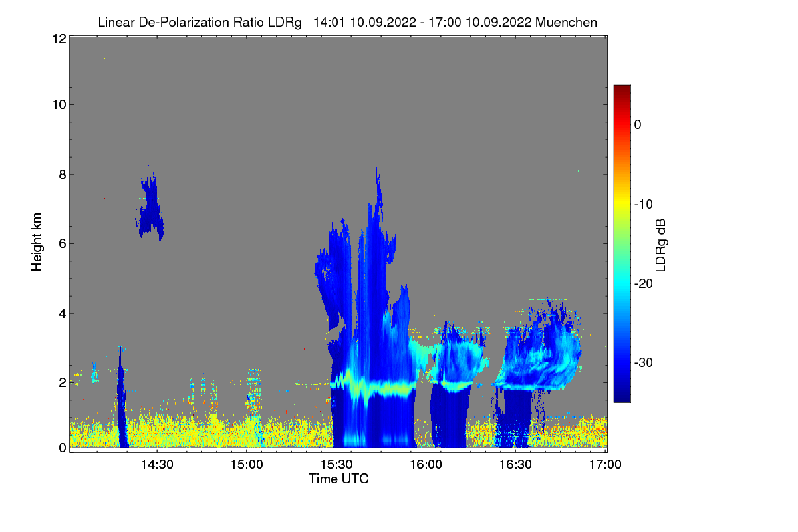Click the height tick label 2
Screen dimensions: 798x532
pyautogui.click(x=61, y=382)
